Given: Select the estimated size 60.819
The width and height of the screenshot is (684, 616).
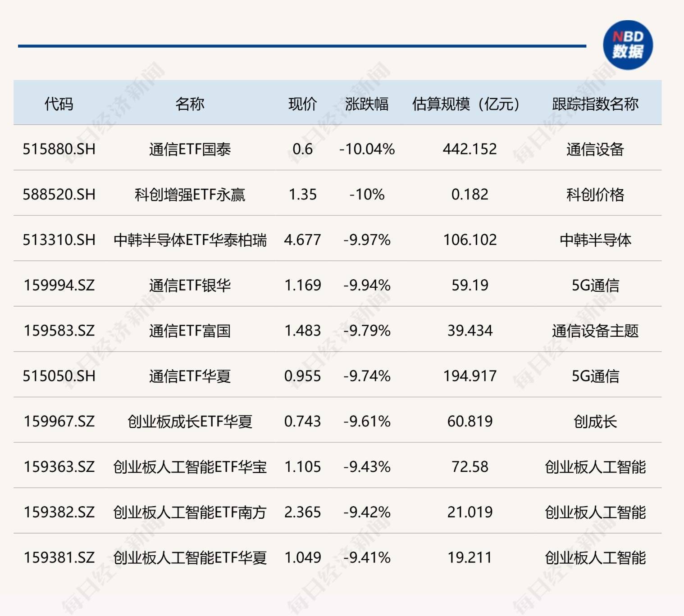Looking at the screenshot, I should 470,421.
